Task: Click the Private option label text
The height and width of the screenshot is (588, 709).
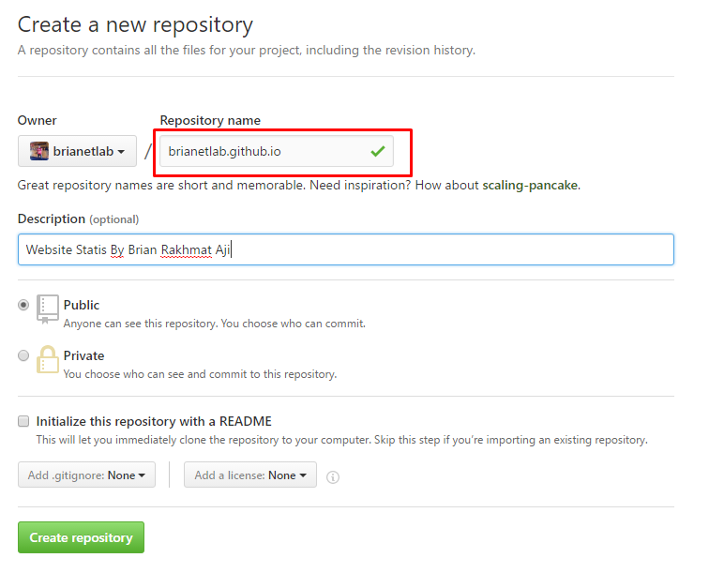Action: (84, 356)
